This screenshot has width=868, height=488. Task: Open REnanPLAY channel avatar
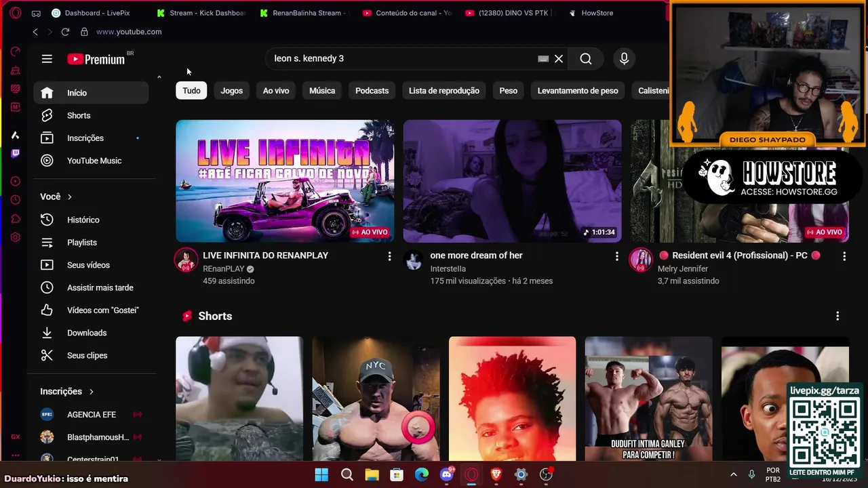click(x=186, y=260)
